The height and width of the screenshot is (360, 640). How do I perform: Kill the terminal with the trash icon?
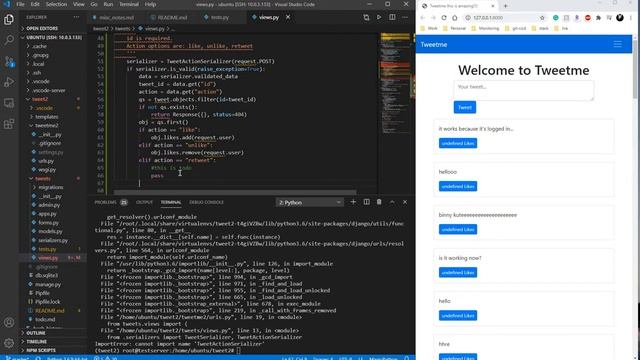(x=379, y=202)
